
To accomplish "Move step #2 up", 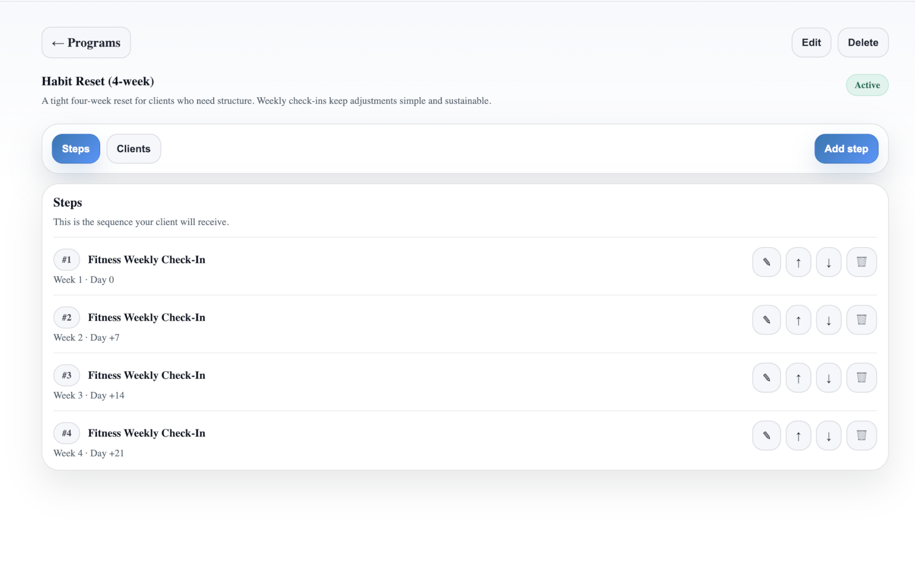I will (x=798, y=320).
